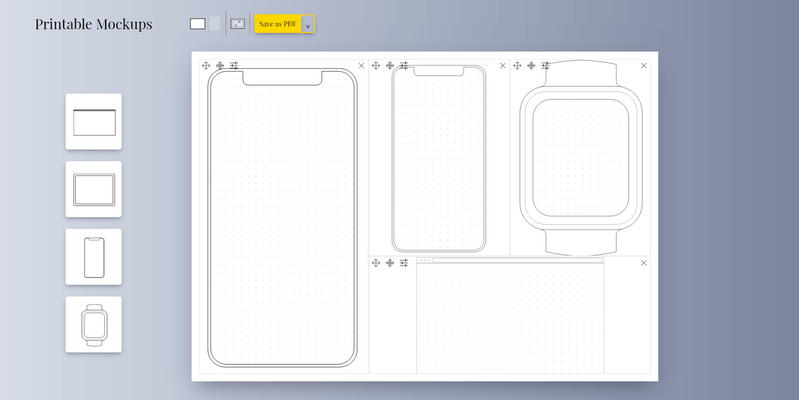Remove the large phone mockup panel
This screenshot has height=400, width=799.
[x=361, y=66]
